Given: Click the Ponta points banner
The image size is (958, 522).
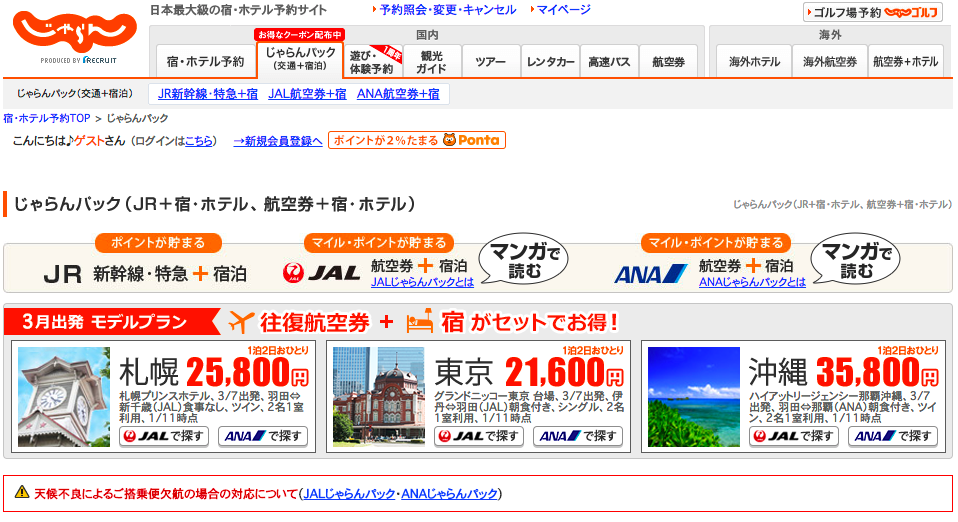Looking at the screenshot, I should tap(417, 140).
